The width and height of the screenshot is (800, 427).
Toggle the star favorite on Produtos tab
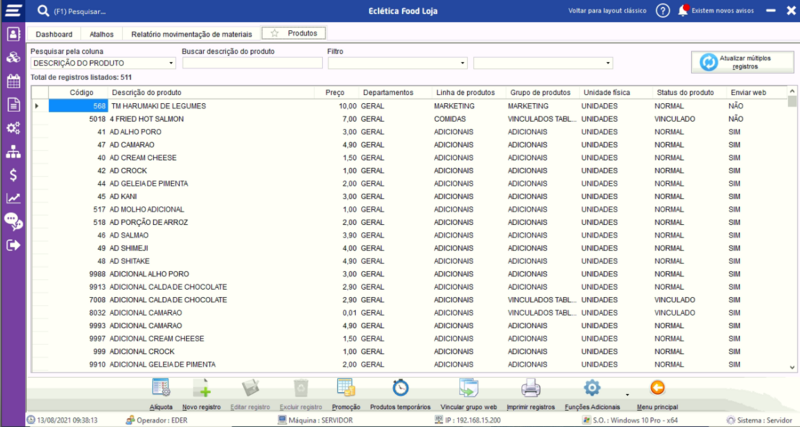pyautogui.click(x=274, y=33)
